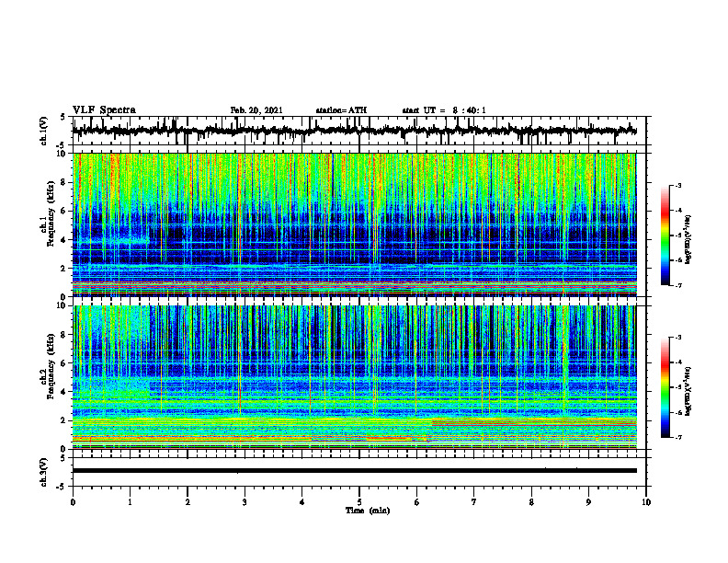Image resolution: width=728 pixels, height=563 pixels.
Task: Click the "station=ATH" header label
Action: click(341, 110)
